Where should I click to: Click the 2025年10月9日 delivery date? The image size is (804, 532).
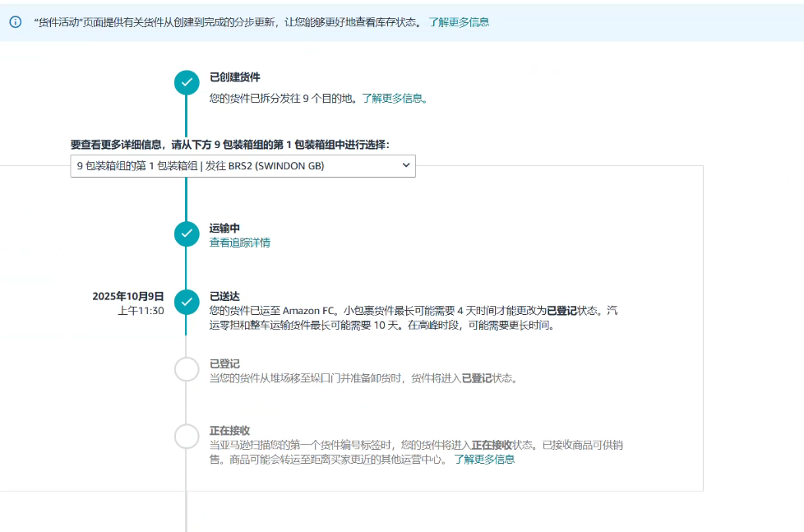(x=128, y=296)
